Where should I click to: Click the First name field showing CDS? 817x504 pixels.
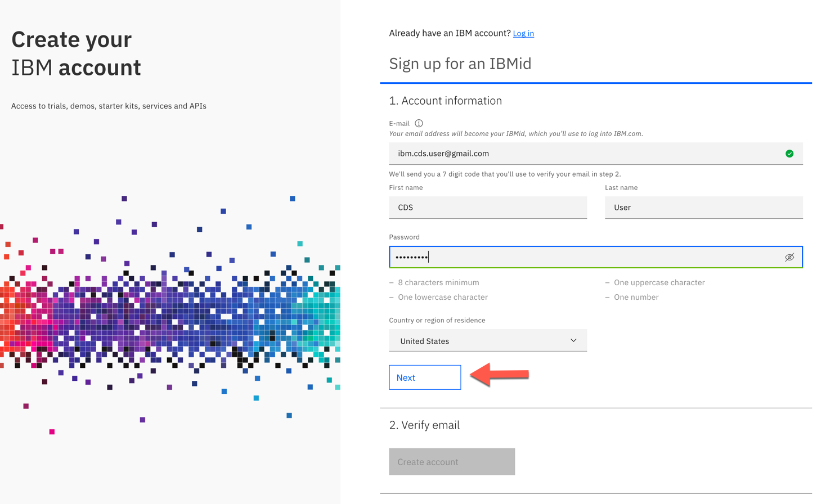[488, 207]
